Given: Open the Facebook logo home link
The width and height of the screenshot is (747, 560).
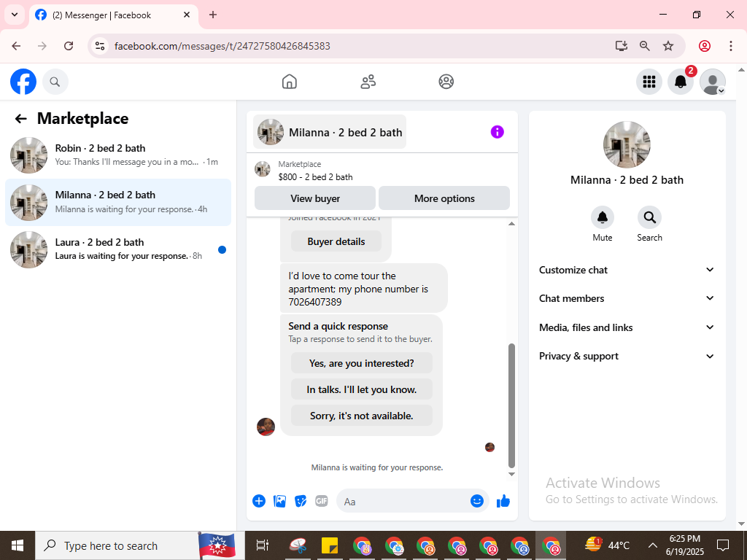Looking at the screenshot, I should coord(23,82).
